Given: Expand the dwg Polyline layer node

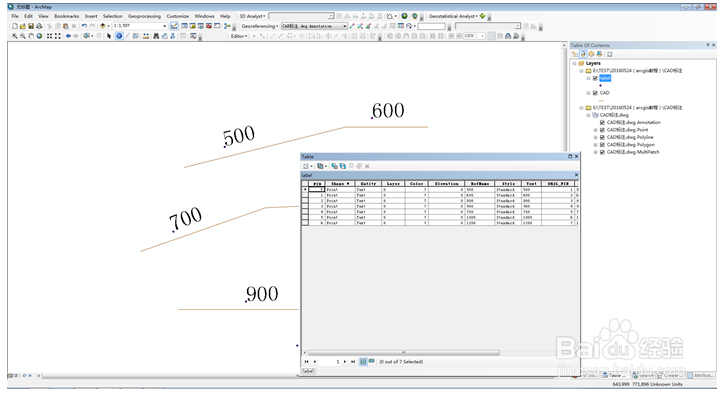Looking at the screenshot, I should (596, 137).
